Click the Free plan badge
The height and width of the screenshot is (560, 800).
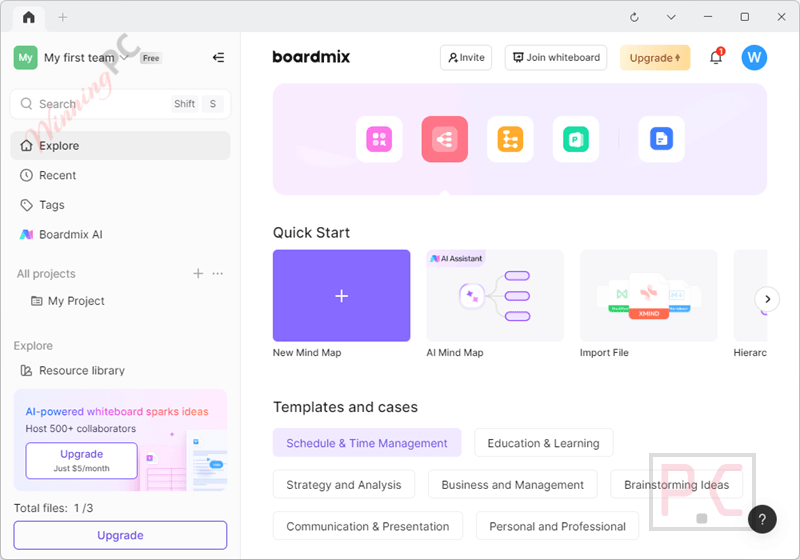click(x=151, y=58)
